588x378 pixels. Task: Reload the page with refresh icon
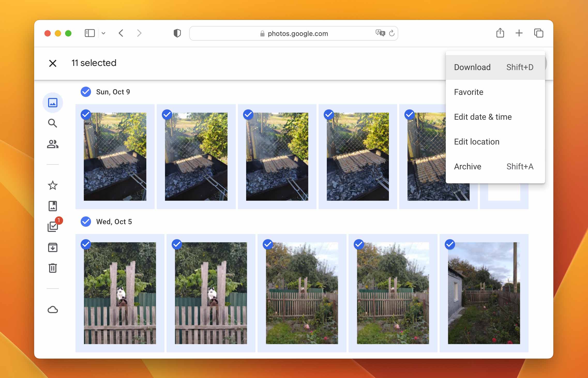392,33
